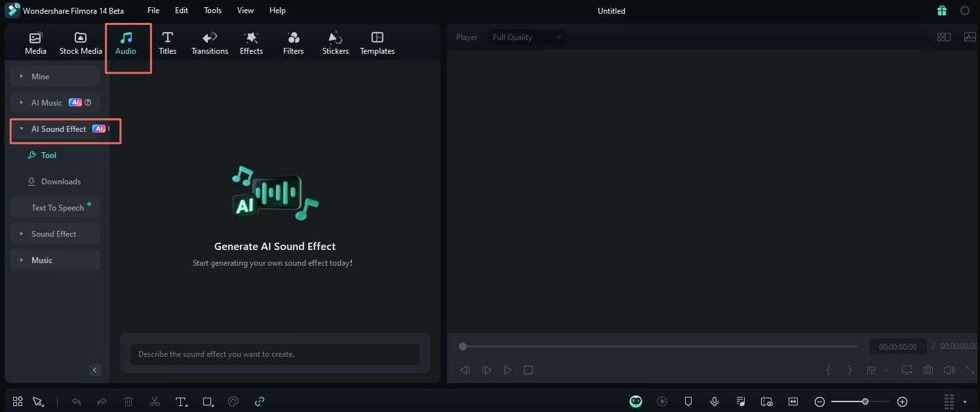Open the Templates tab
Screen dimensions: 980x412
point(378,43)
